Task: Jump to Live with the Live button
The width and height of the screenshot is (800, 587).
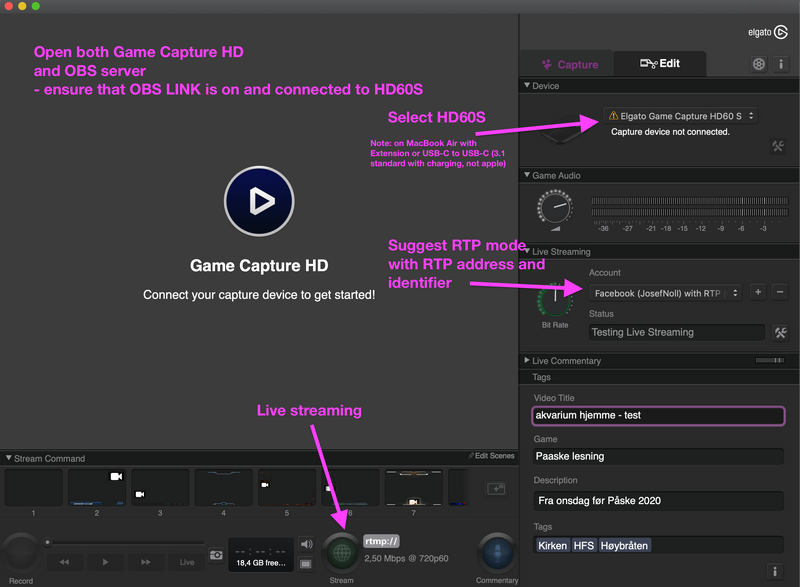Action: point(187,562)
